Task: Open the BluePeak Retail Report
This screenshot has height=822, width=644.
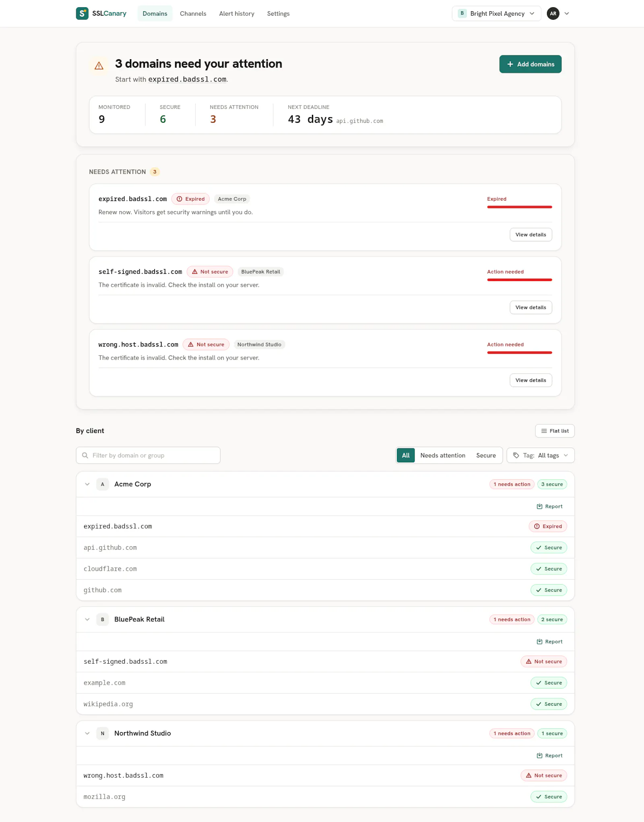Action: coord(550,642)
